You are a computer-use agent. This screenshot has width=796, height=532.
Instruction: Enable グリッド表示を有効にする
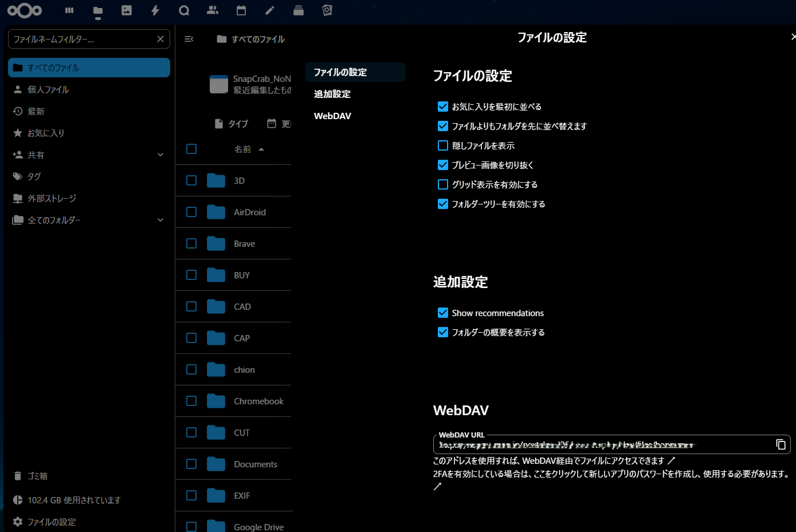point(442,184)
